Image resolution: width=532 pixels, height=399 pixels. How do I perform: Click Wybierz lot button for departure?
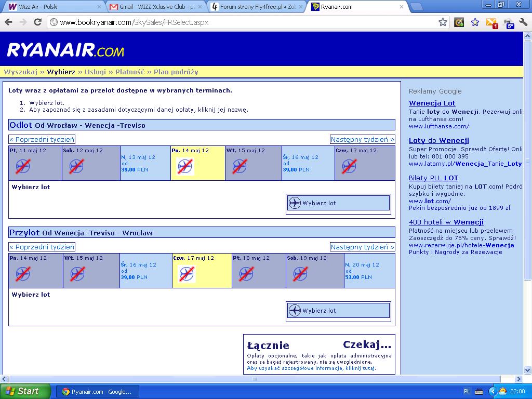(338, 203)
